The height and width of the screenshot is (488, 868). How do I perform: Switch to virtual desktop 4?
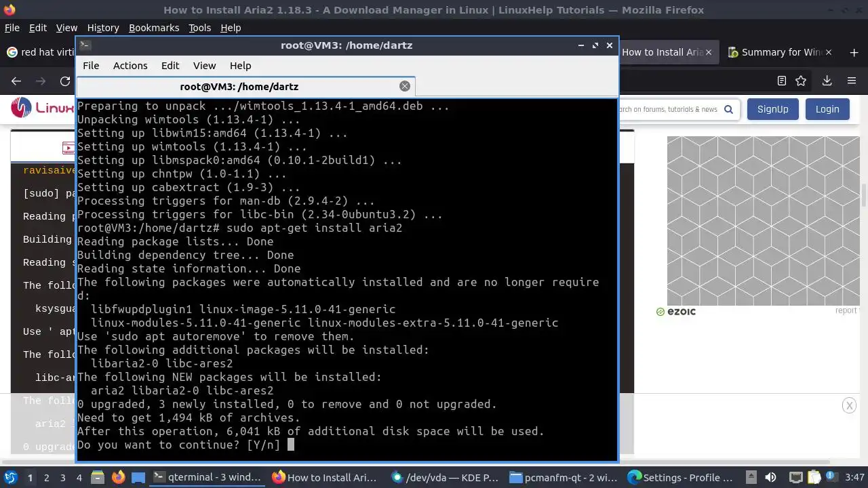79,478
